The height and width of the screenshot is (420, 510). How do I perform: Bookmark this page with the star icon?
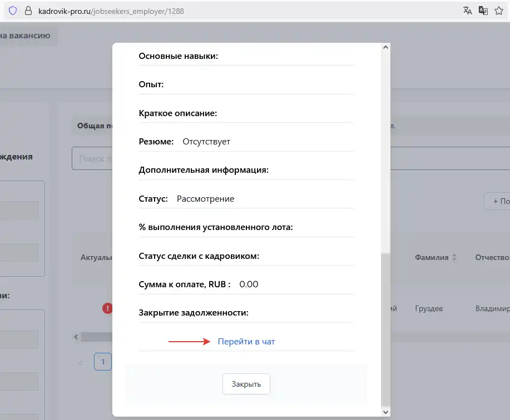click(499, 11)
